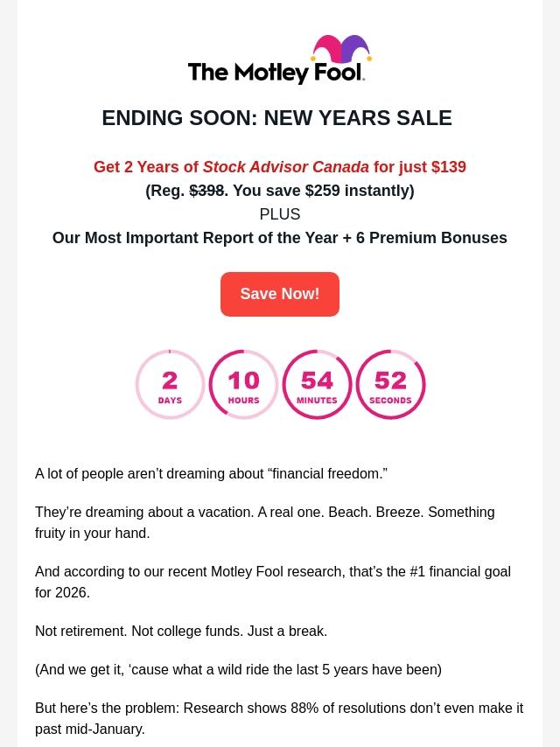
Task: Click the paragraph about dreaming of a vacation
Action: [264, 522]
